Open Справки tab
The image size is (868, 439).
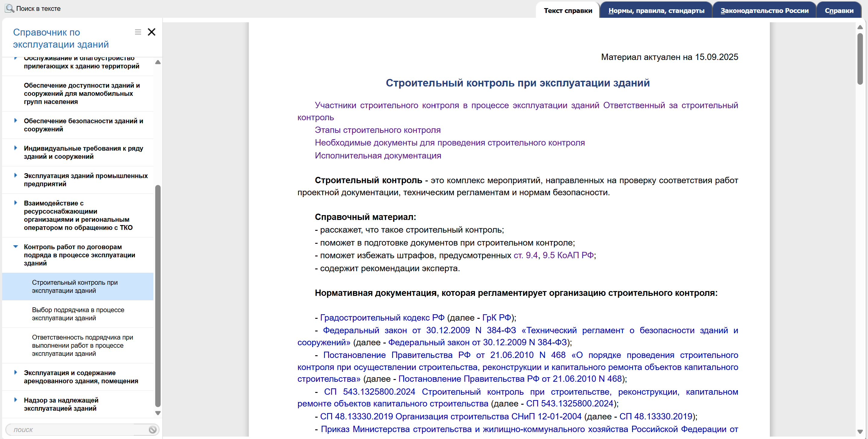coord(839,11)
